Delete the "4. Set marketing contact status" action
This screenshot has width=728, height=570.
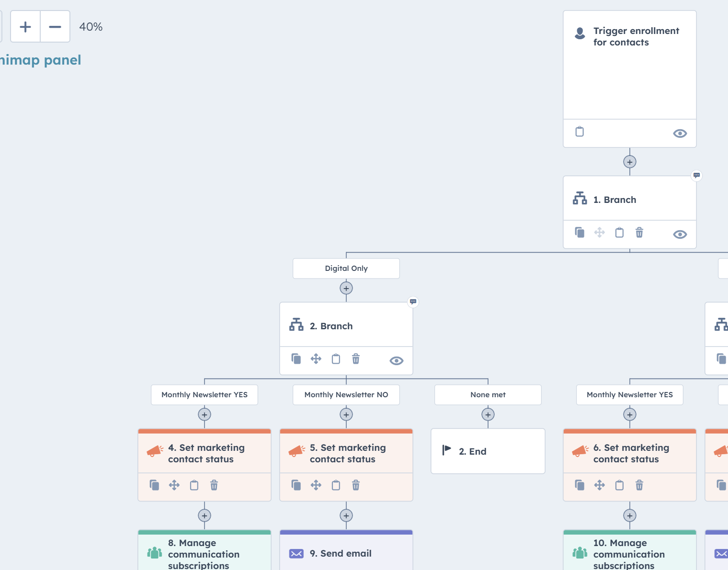pyautogui.click(x=214, y=485)
